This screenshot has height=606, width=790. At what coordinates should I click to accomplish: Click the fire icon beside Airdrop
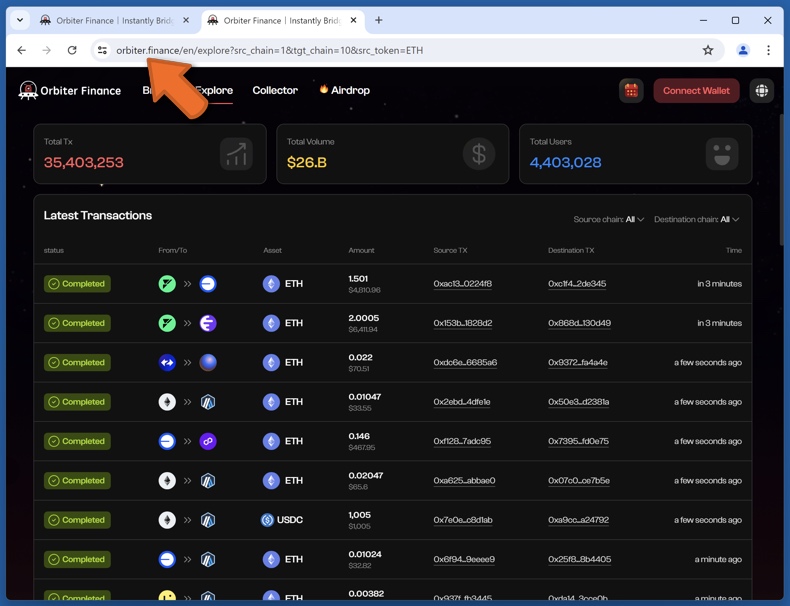tap(324, 89)
